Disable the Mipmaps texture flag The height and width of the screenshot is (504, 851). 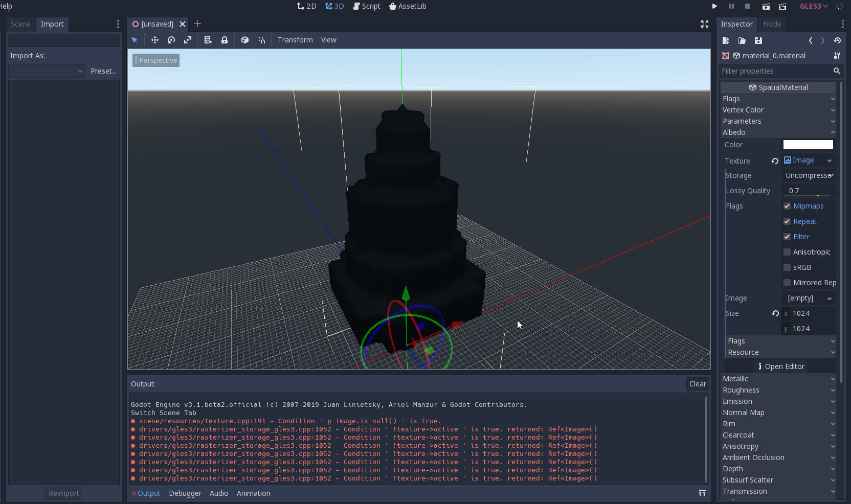[x=787, y=206]
